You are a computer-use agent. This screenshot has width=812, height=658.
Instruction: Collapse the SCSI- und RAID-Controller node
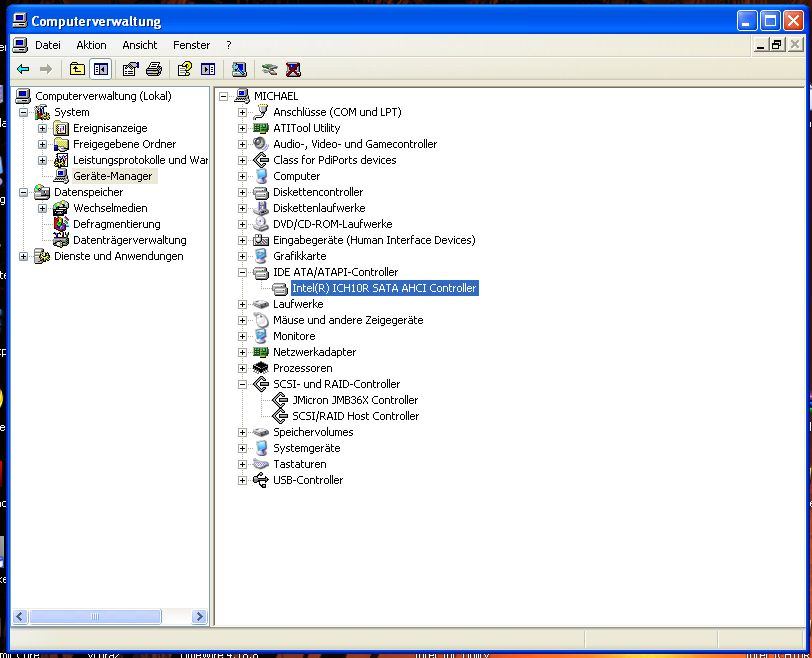(x=242, y=384)
